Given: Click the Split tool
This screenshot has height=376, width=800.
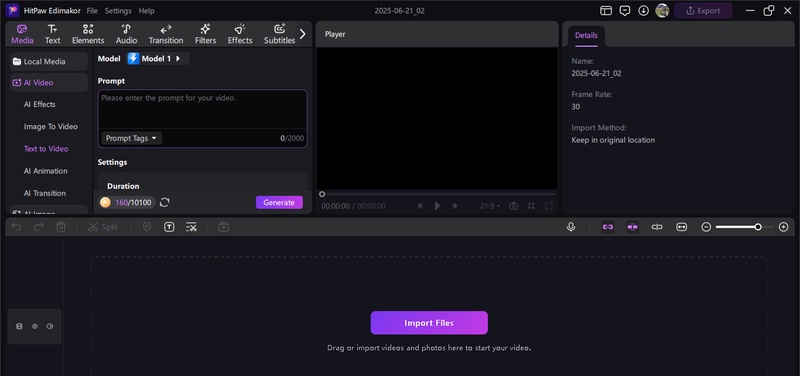Looking at the screenshot, I should tap(103, 227).
